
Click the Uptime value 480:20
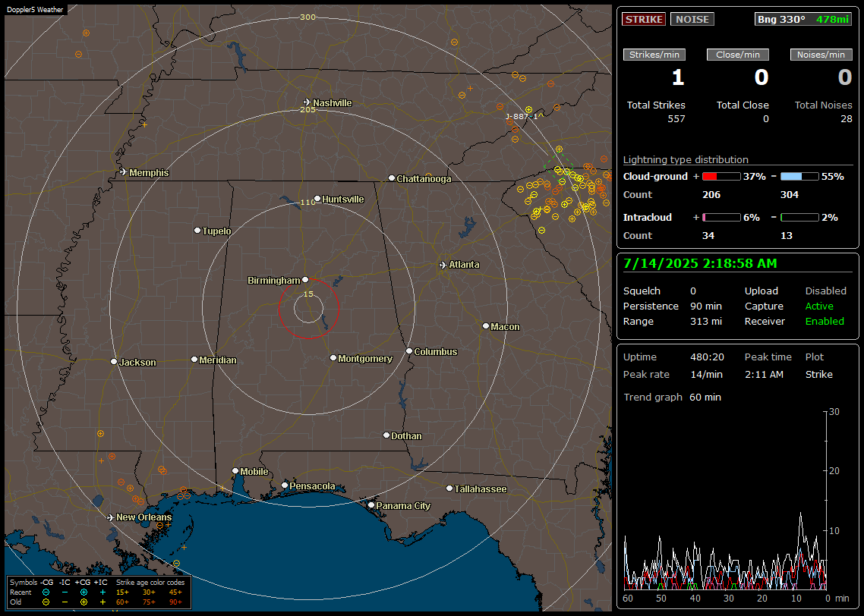707,357
